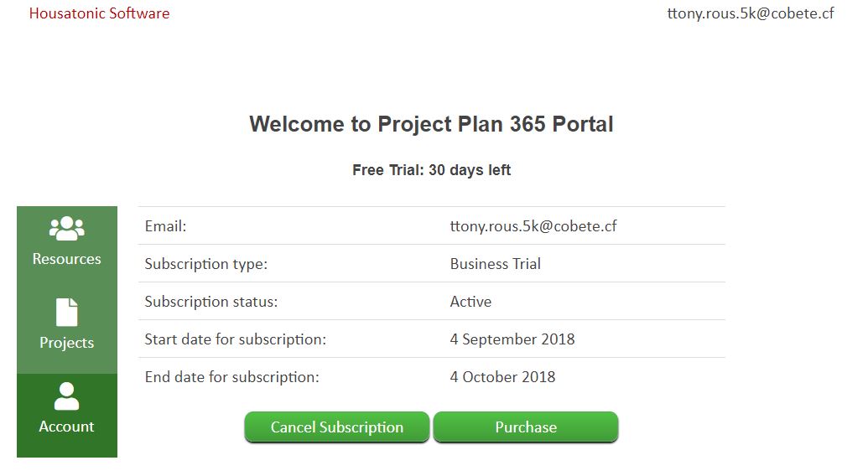Click the Business Trial subscription type value
This screenshot has height=476, width=868.
point(496,264)
